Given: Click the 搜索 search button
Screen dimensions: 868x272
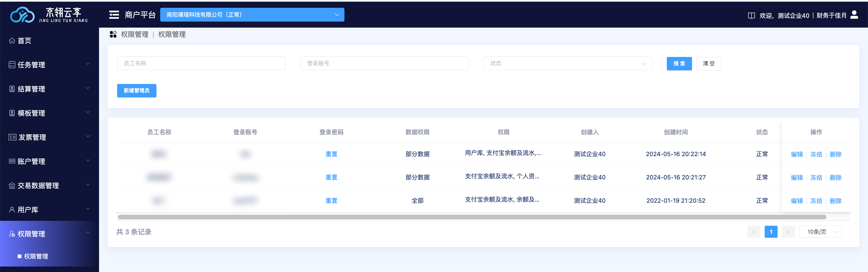Looking at the screenshot, I should coord(679,64).
